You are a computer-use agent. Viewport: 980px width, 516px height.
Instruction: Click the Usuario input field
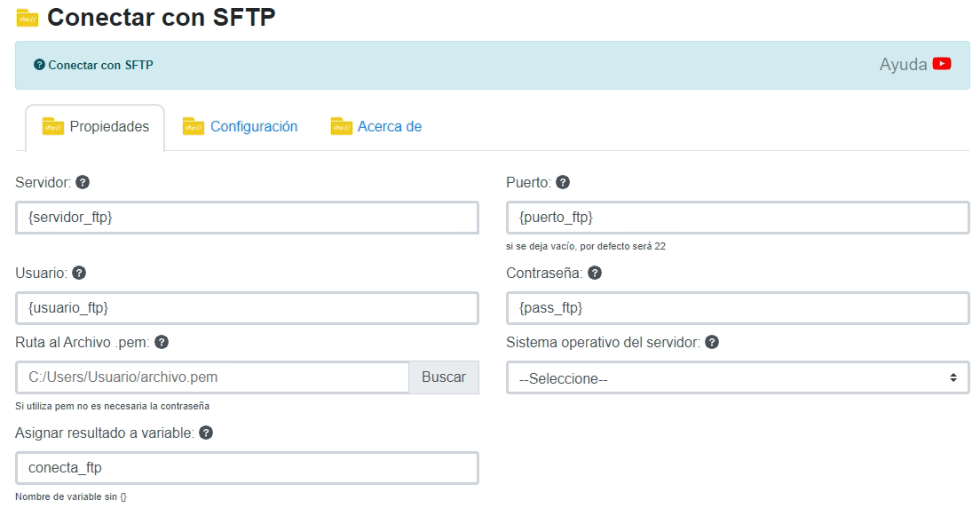tap(247, 308)
